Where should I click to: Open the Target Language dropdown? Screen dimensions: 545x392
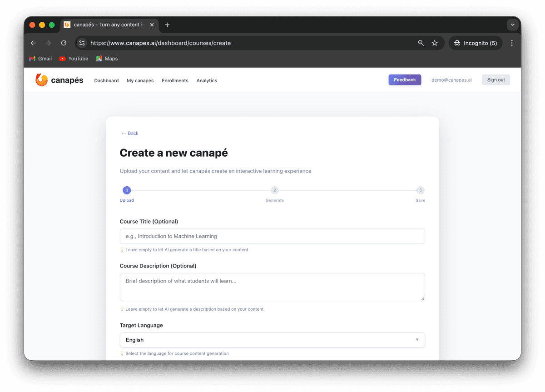pos(272,340)
